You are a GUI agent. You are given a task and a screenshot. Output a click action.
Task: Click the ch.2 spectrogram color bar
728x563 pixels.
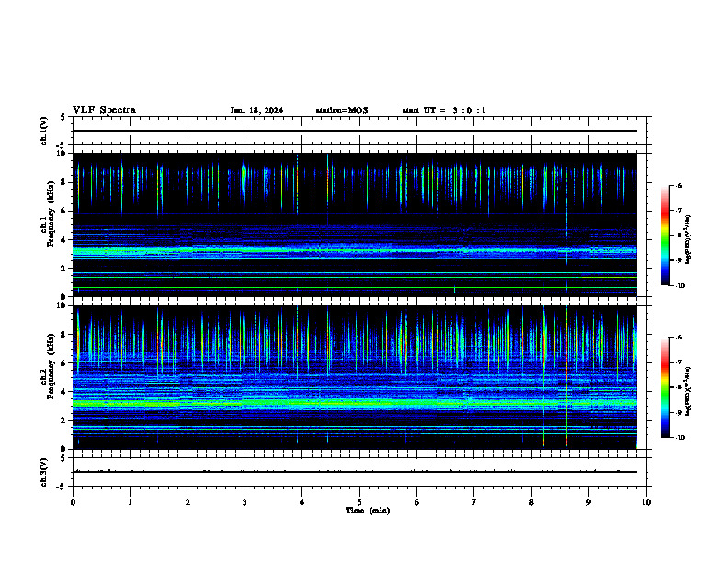(x=665, y=387)
